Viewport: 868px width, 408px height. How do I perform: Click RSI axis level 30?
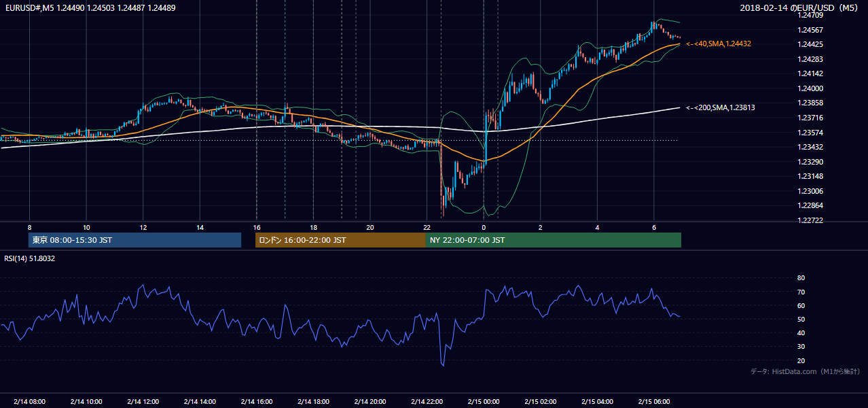(x=801, y=347)
